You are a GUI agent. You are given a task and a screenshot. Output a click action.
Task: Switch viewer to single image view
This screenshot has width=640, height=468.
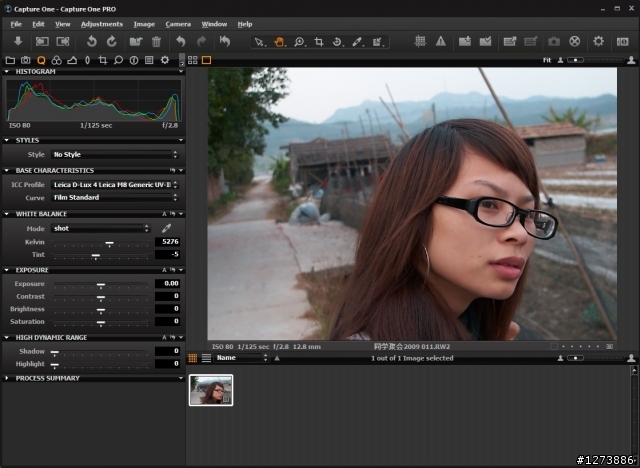pos(207,60)
